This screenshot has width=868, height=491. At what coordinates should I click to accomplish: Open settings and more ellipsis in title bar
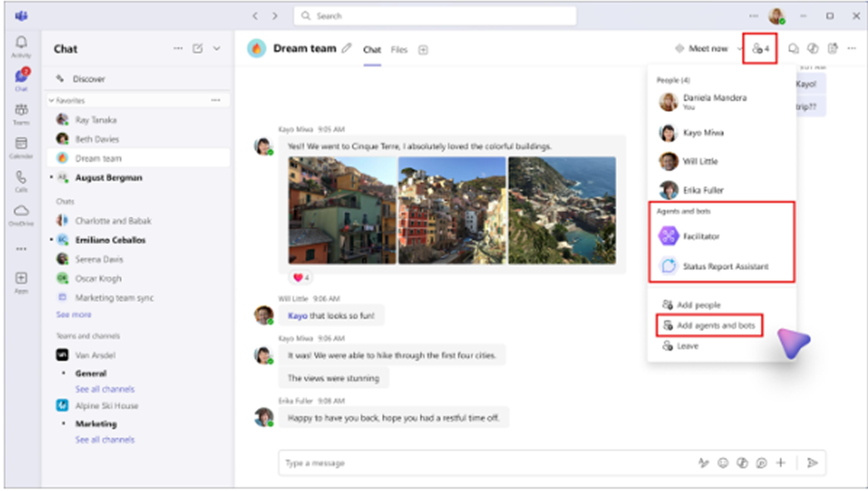tap(753, 16)
